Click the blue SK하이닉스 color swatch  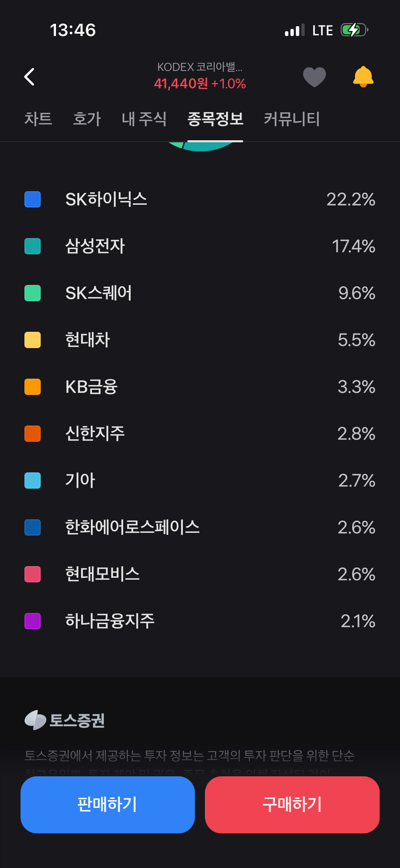[33, 199]
